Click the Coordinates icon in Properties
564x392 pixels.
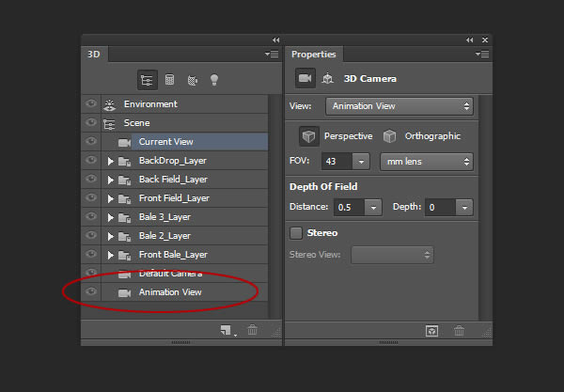[x=327, y=78]
